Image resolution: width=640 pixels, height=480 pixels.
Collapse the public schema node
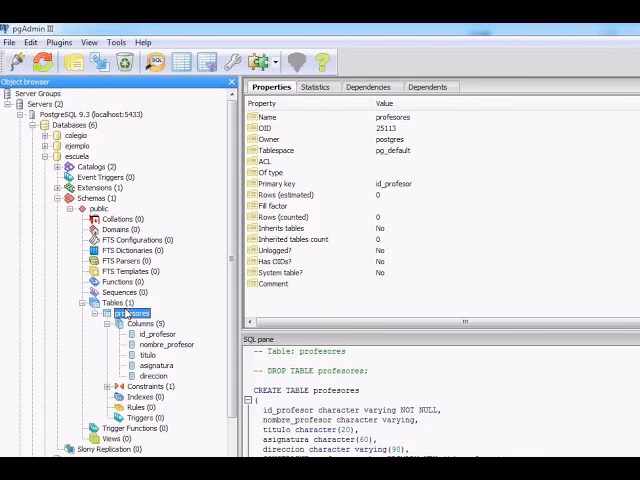70,209
